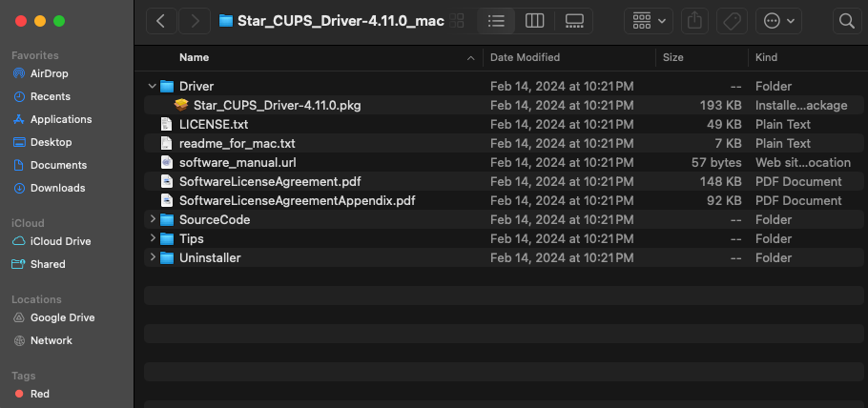Select the SourceCode folder name
Screen dimensions: 868x408
click(x=215, y=220)
